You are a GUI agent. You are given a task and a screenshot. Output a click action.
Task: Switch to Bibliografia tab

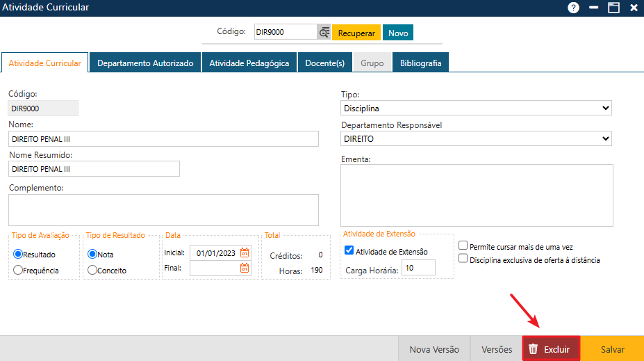[420, 63]
